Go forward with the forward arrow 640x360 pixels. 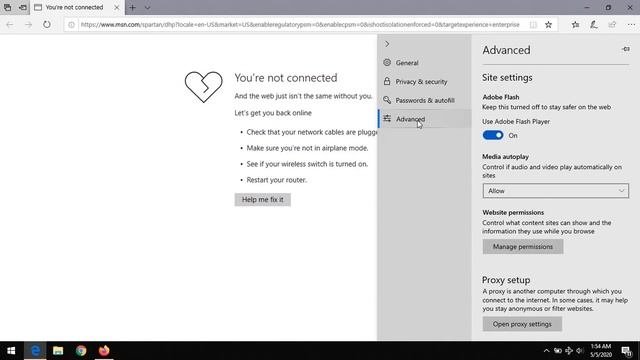click(28, 24)
